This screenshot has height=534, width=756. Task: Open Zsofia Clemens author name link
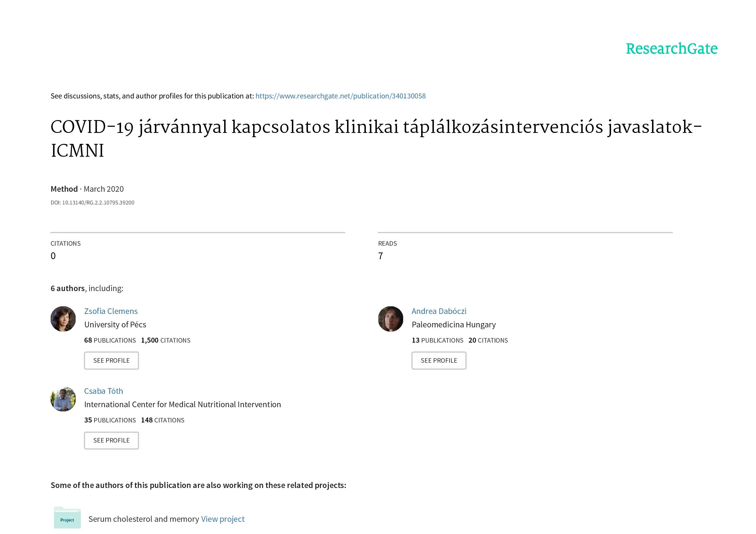pos(111,311)
